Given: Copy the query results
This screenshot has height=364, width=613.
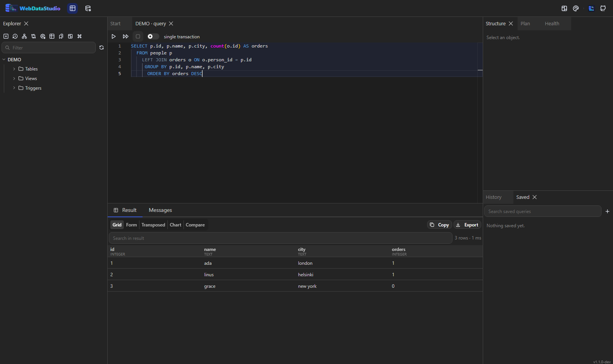Looking at the screenshot, I should pyautogui.click(x=439, y=225).
